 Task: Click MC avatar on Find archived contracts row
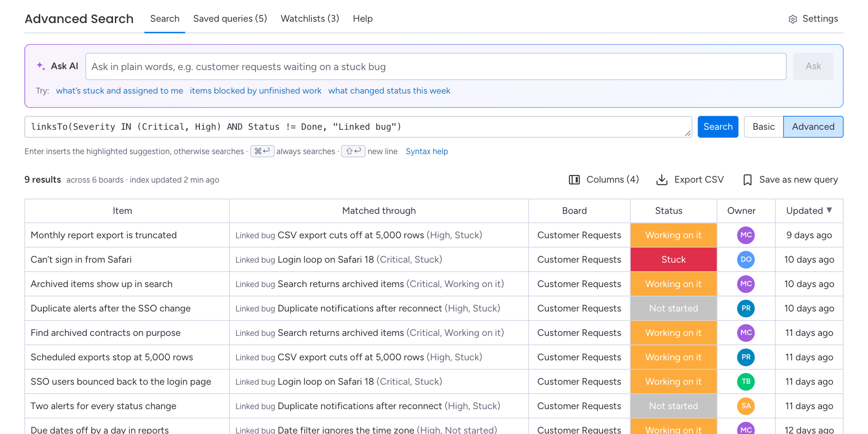click(x=746, y=333)
